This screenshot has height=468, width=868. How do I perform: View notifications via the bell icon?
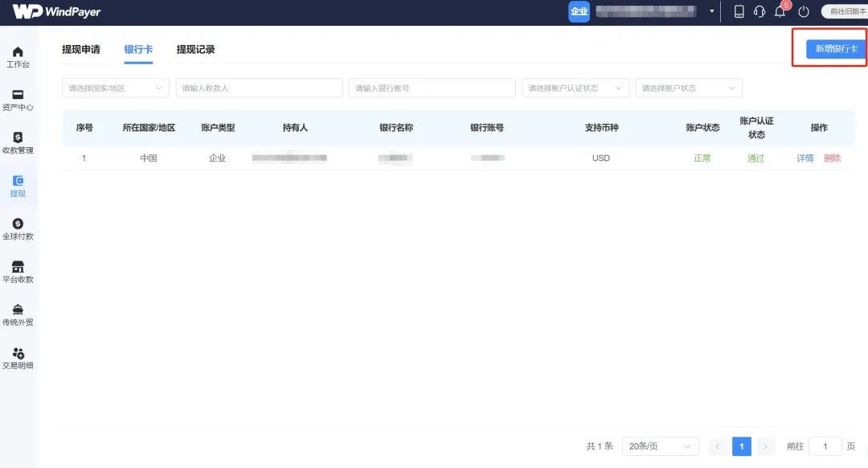780,11
